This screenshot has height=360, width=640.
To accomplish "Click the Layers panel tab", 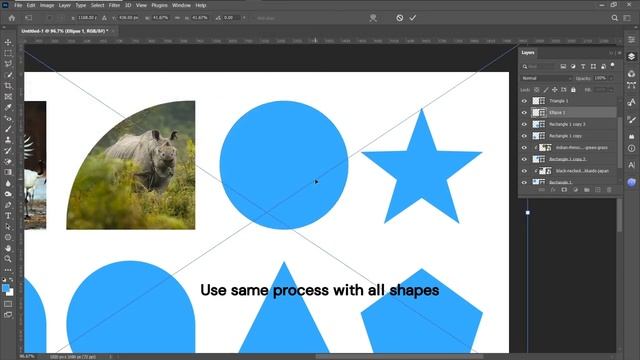I will (x=528, y=53).
